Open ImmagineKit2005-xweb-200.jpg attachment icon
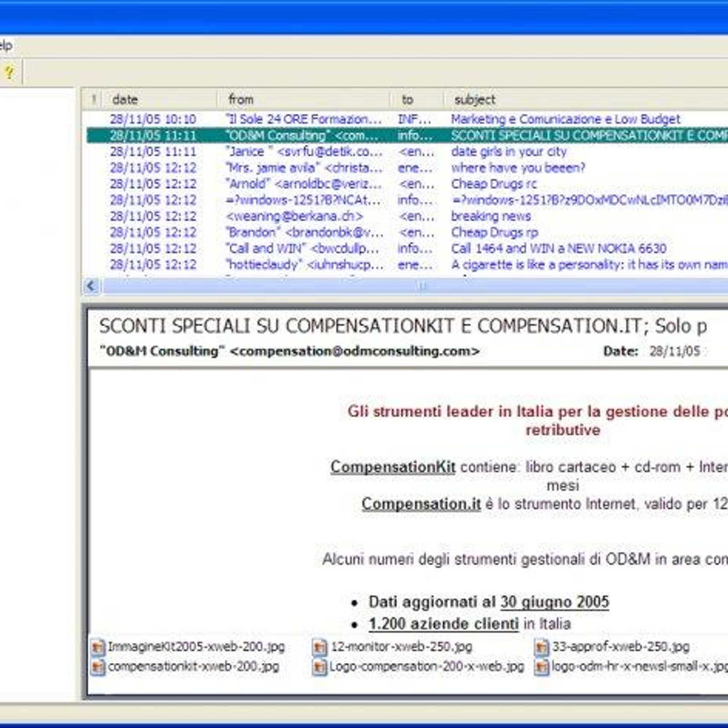 (x=97, y=647)
